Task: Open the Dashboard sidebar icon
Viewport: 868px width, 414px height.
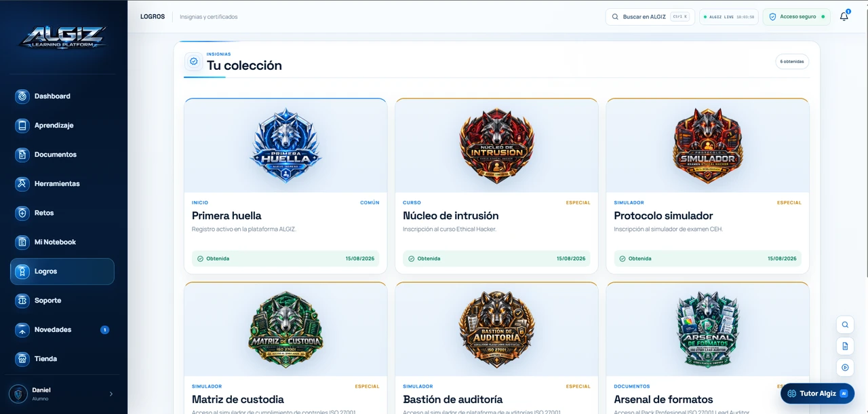Action: pyautogui.click(x=22, y=96)
